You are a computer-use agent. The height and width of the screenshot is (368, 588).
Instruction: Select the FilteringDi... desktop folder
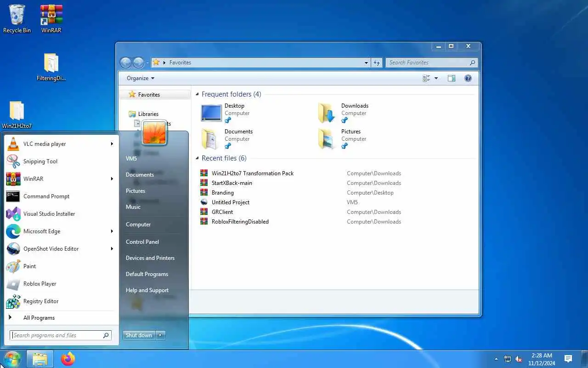point(51,67)
